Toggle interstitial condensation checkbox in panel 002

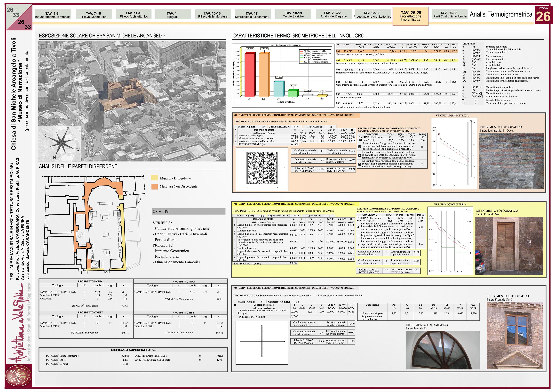tap(358, 227)
